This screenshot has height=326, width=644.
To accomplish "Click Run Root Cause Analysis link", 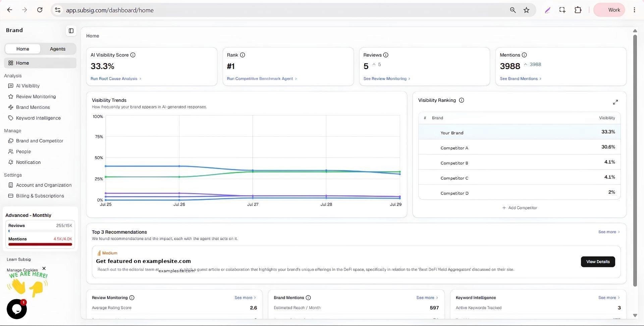I will pos(116,79).
